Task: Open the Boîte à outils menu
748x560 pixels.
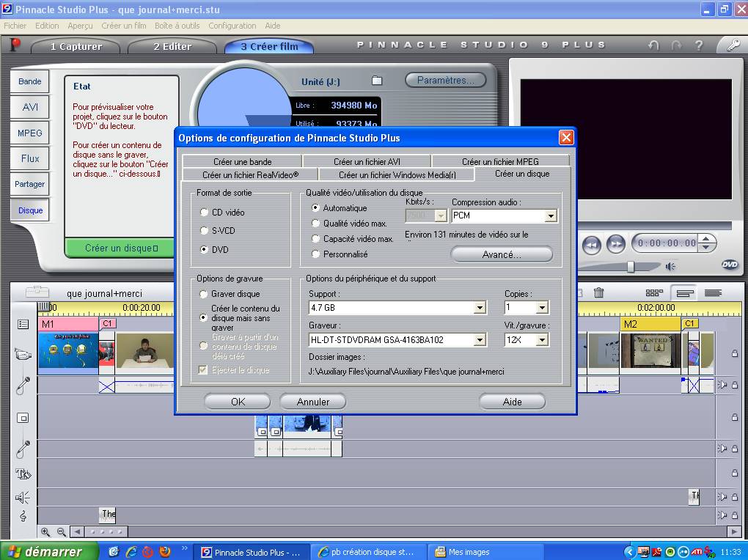Action: [x=177, y=26]
